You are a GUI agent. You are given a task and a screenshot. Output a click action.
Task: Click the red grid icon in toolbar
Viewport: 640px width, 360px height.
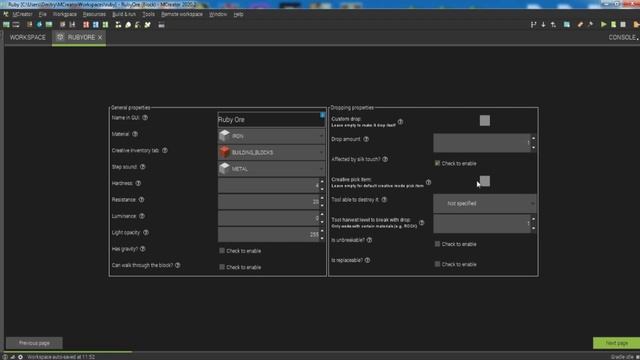click(86, 24)
